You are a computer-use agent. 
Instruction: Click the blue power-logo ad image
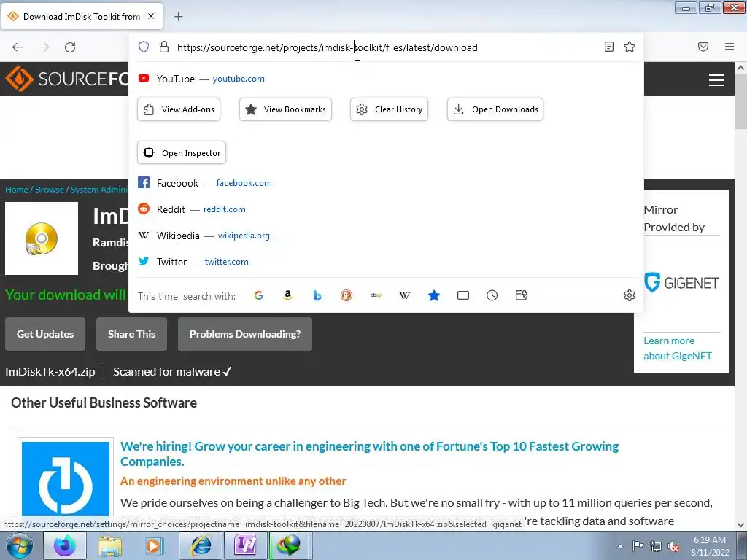65,478
